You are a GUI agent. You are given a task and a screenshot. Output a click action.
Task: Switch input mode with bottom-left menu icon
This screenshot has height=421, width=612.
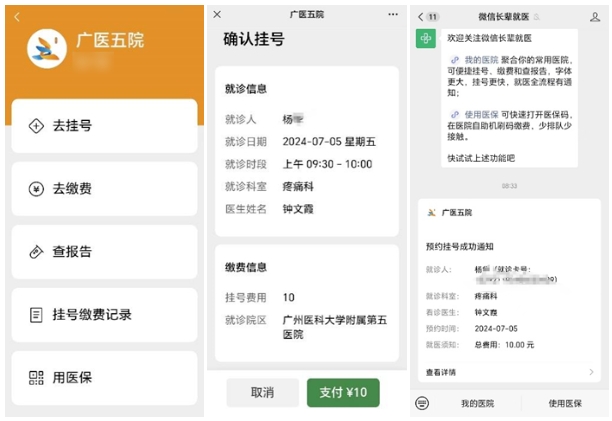click(423, 403)
